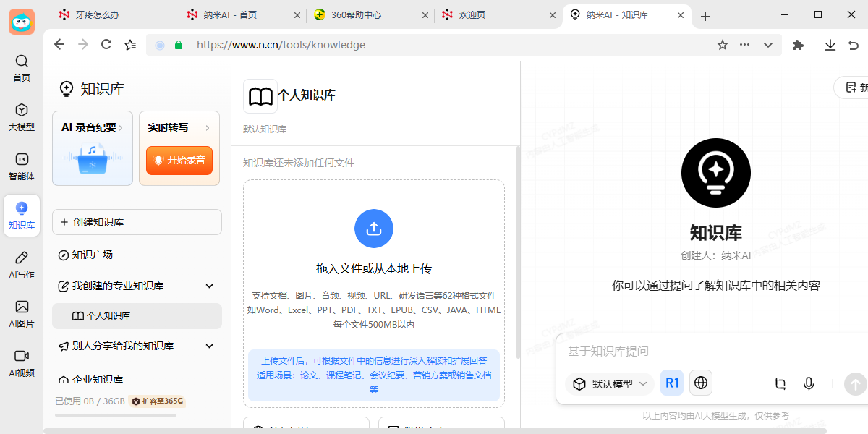Open the 首页 sidebar icon
The height and width of the screenshot is (434, 868).
click(x=22, y=69)
